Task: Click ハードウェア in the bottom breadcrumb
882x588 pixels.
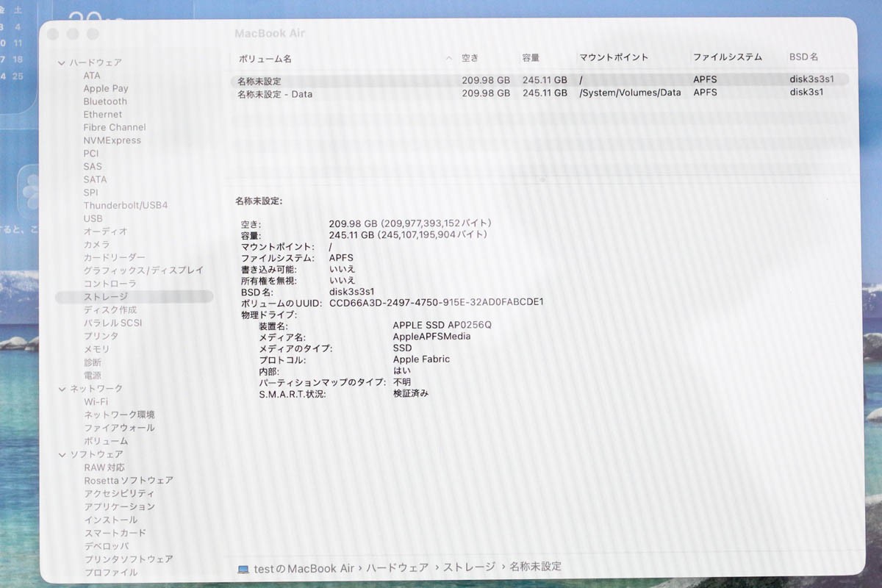Action: (397, 568)
